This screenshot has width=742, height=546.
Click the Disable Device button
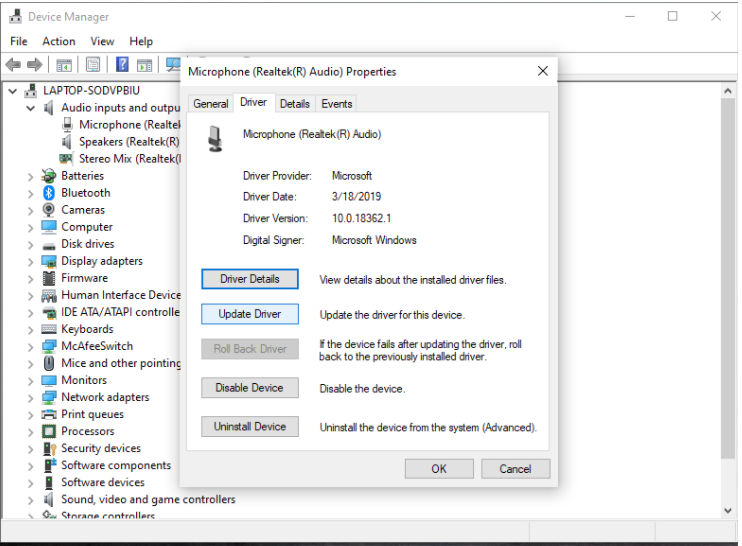(250, 388)
